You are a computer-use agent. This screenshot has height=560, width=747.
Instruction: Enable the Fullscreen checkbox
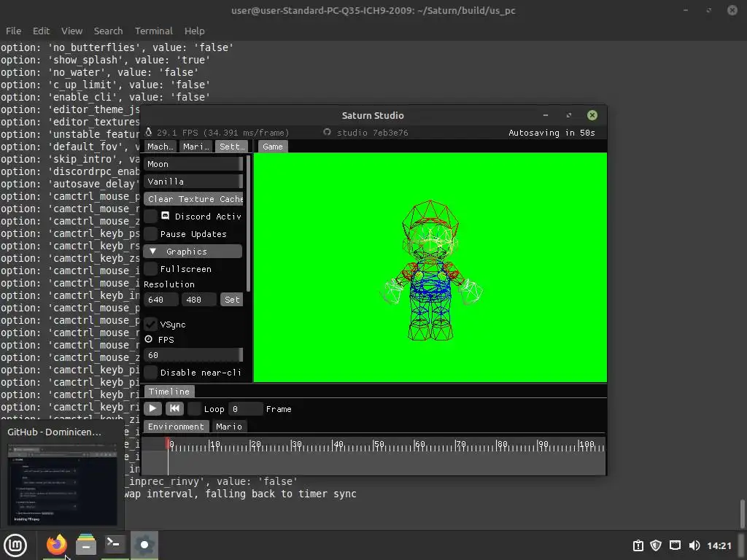tap(150, 269)
